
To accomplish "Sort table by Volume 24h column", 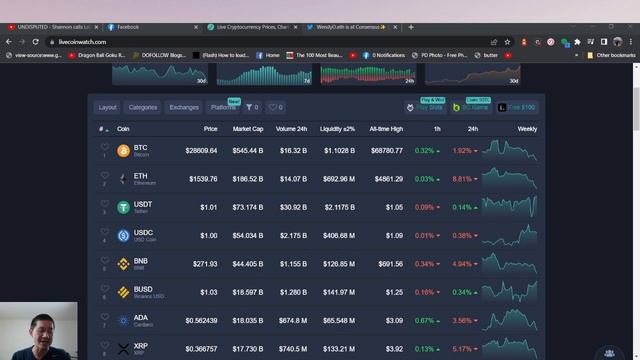I will (291, 129).
